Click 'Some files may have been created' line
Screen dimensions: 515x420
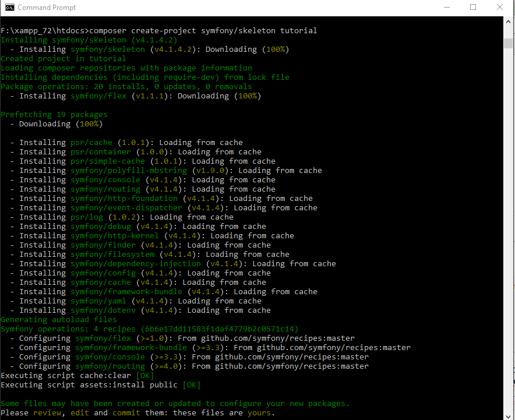175,404
